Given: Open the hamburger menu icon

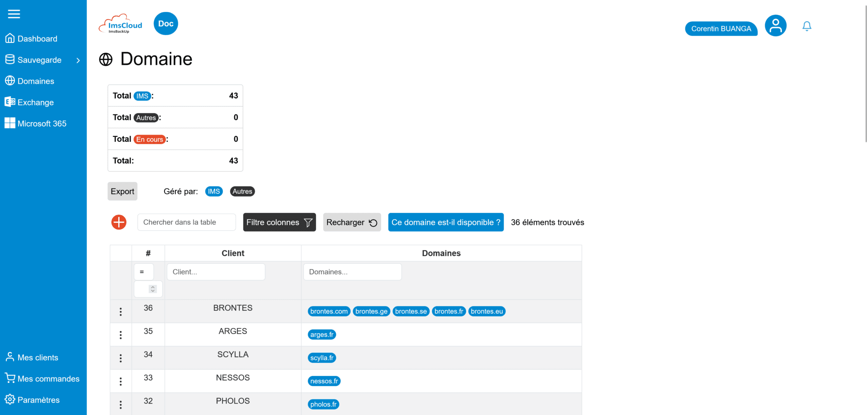Looking at the screenshot, I should pos(14,14).
